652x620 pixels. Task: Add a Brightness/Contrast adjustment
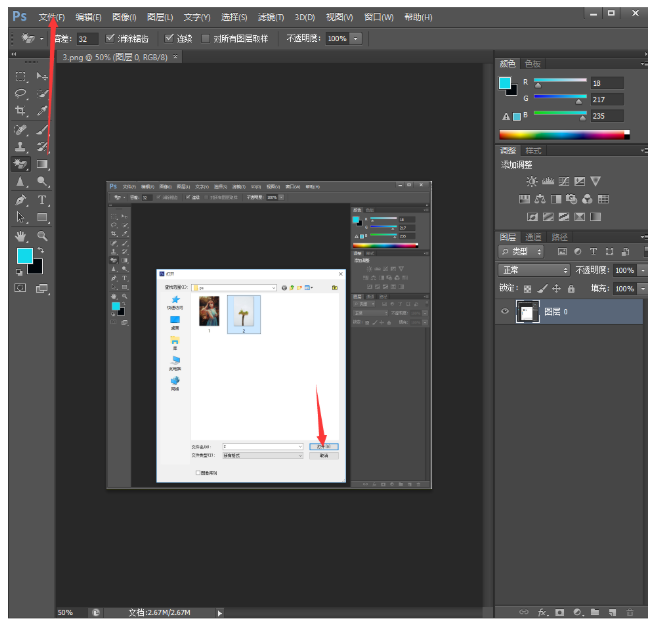point(532,181)
